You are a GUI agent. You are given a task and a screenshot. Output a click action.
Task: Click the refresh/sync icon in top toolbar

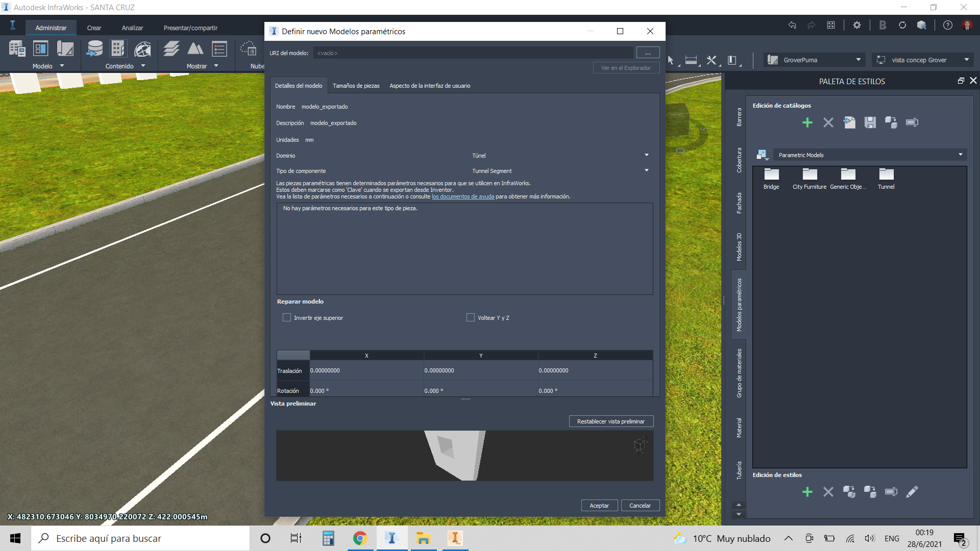[x=902, y=25]
